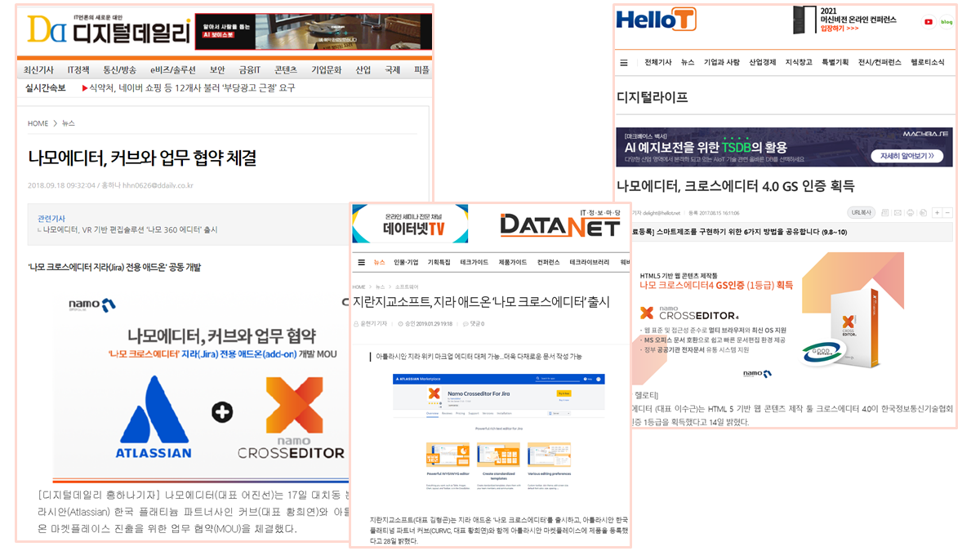
Task: Click 뉴스 breadcrumb on Digital Daily
Action: tap(69, 123)
